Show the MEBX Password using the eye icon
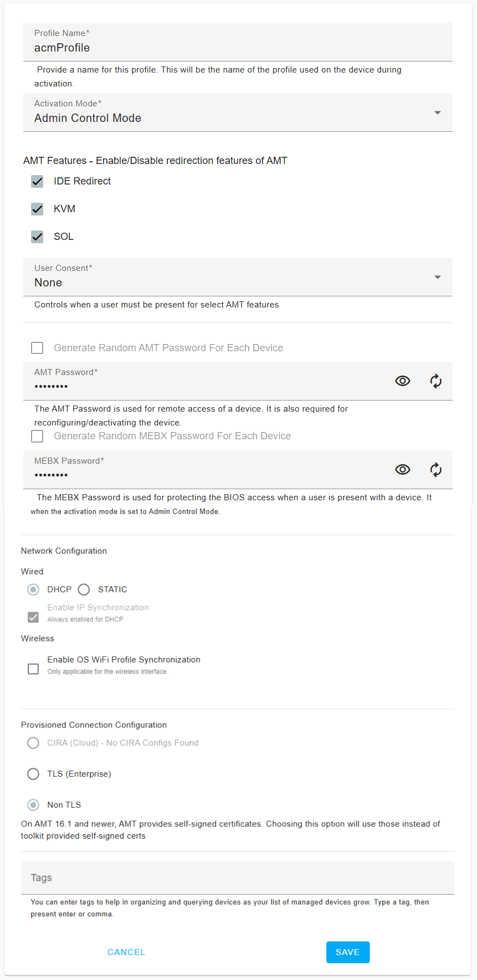Viewport: 477px width, 980px height. pyautogui.click(x=403, y=469)
